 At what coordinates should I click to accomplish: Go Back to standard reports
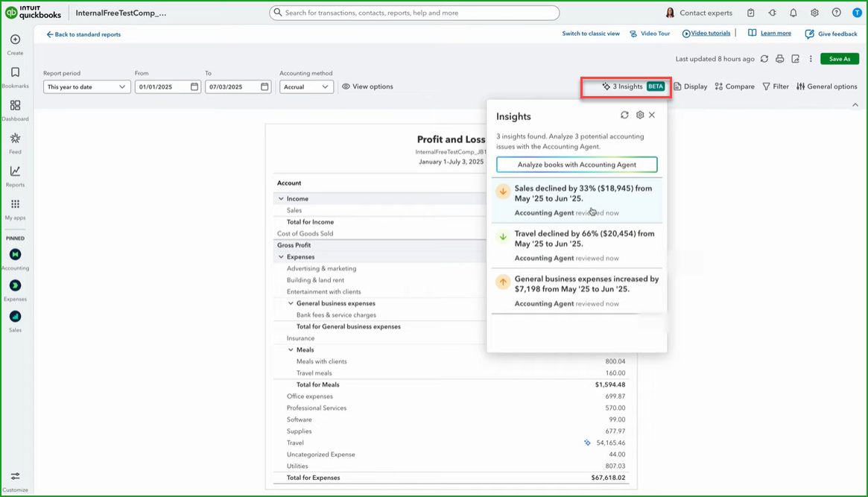(83, 34)
